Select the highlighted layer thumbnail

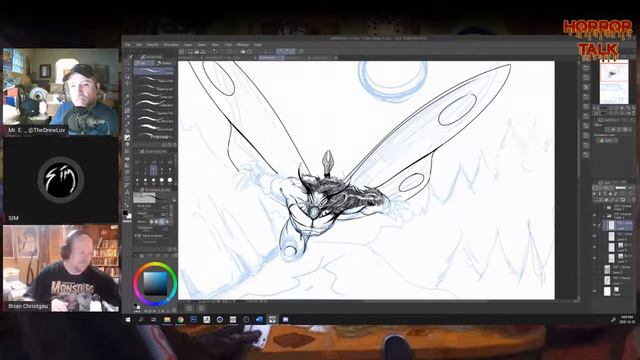[611, 225]
